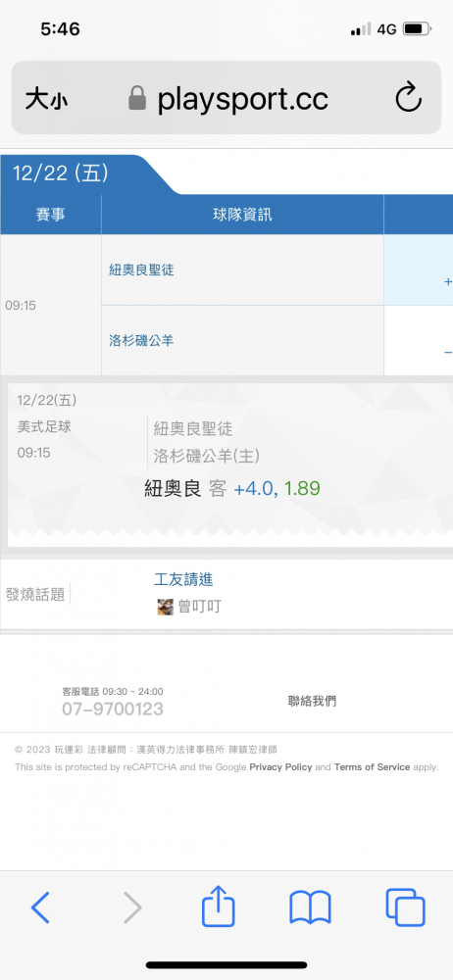The height and width of the screenshot is (980, 453).
Task: Tap 曾叮叮 avatar thumbnail
Action: [165, 607]
